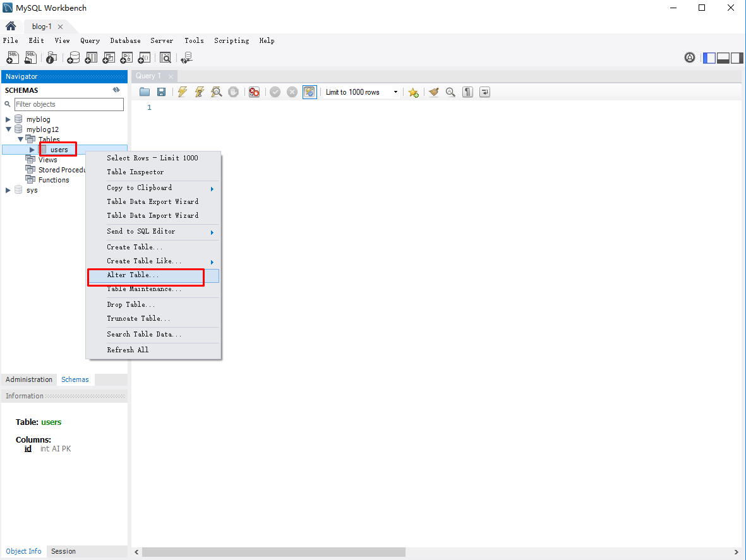Save the script to file icon

pyautogui.click(x=161, y=92)
